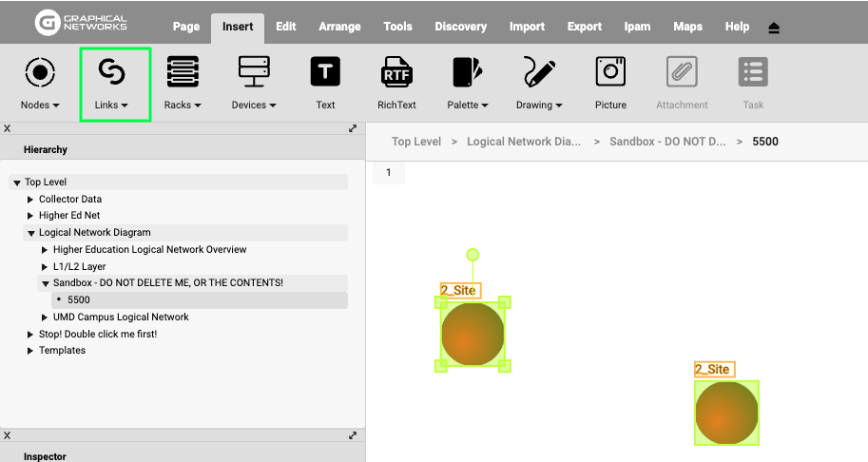Viewport: 868px width, 462px height.
Task: Click the rotation handle above the selected site node
Action: coord(473,255)
